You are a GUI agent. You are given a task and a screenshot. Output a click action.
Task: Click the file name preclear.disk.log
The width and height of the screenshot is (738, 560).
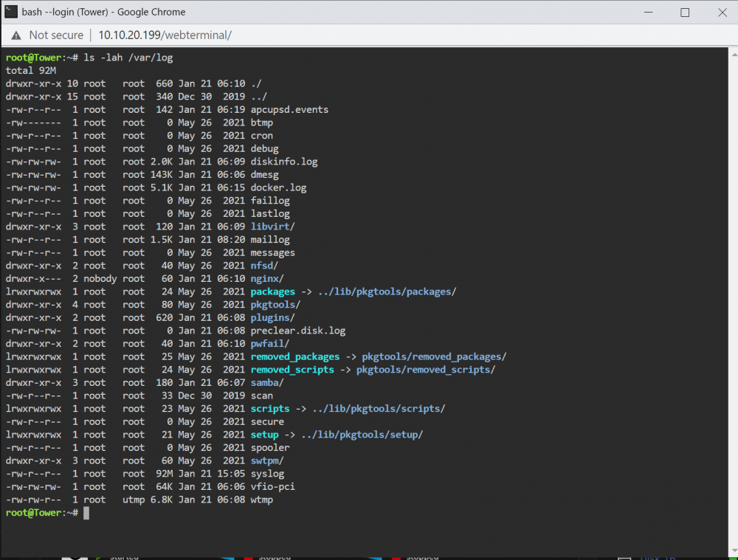click(x=298, y=331)
